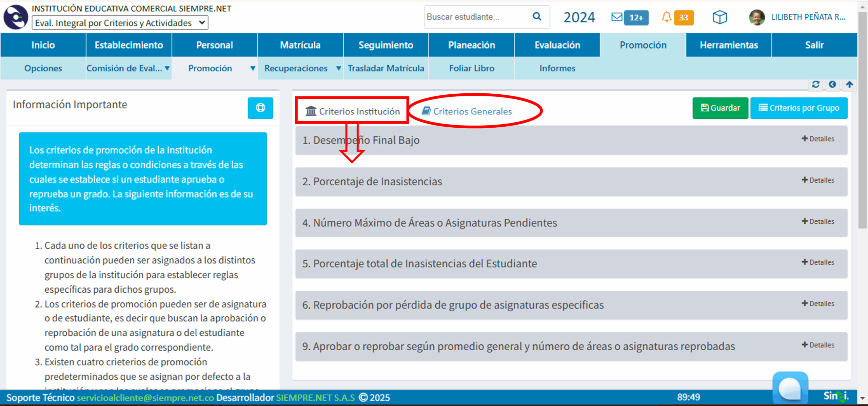Click the help lifebuoy icon button
868x406 pixels.
point(260,108)
